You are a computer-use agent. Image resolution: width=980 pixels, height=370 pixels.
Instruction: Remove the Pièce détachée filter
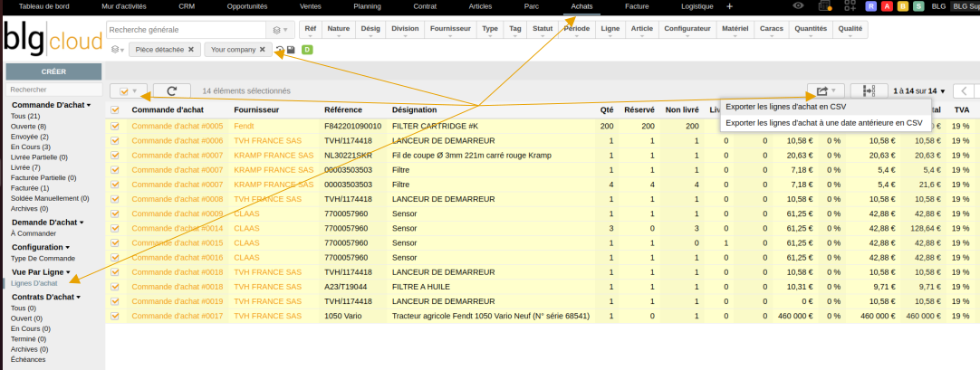[190, 49]
